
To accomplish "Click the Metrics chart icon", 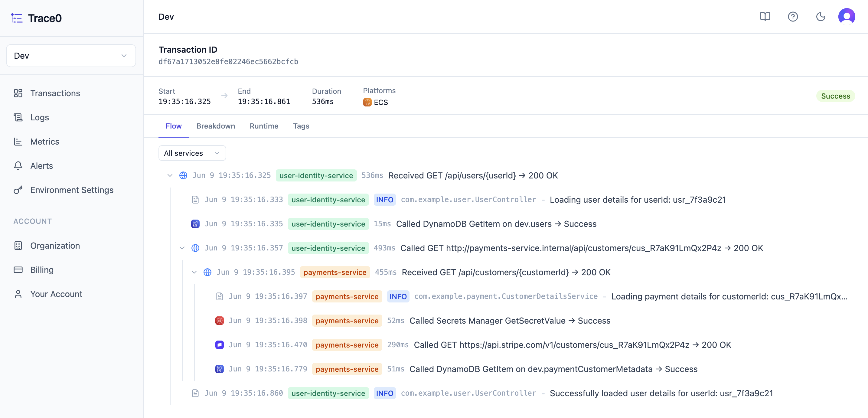I will pos(18,142).
